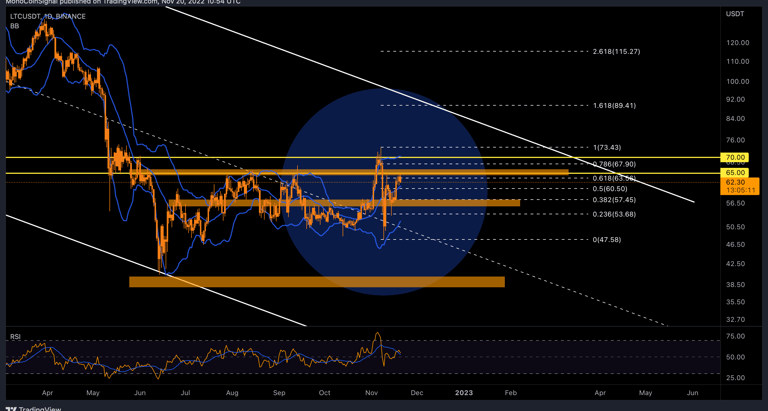The image size is (768, 411).
Task: Click the Oct label on time axis
Action: click(x=324, y=393)
